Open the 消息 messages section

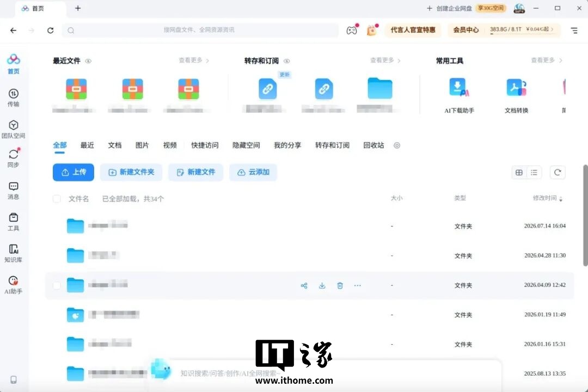tap(14, 190)
